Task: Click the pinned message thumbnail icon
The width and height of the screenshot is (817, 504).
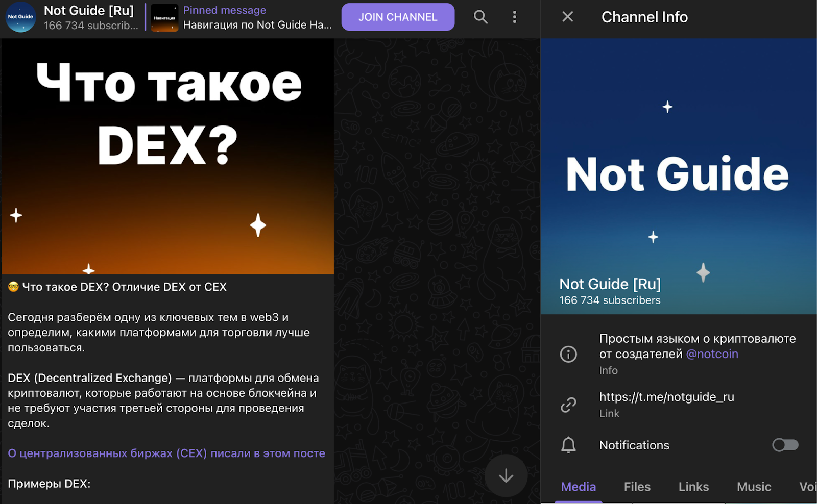Action: tap(164, 17)
